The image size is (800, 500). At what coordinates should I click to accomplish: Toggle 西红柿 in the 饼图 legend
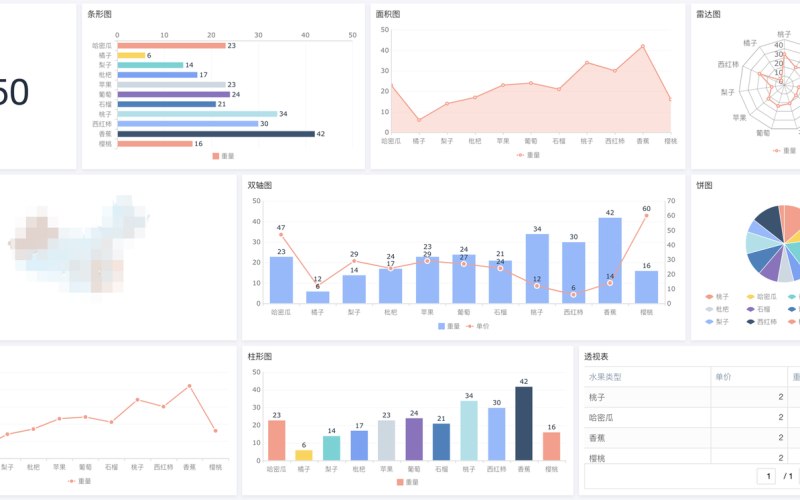pos(761,322)
